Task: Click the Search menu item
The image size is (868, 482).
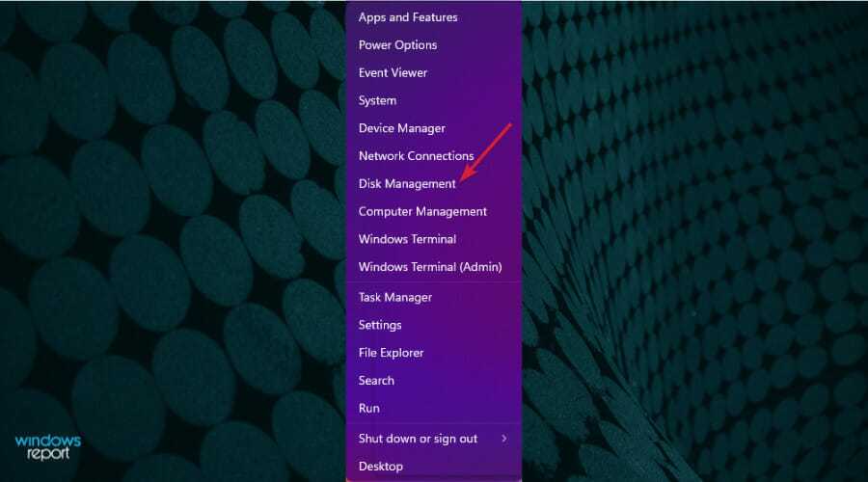Action: pos(376,381)
